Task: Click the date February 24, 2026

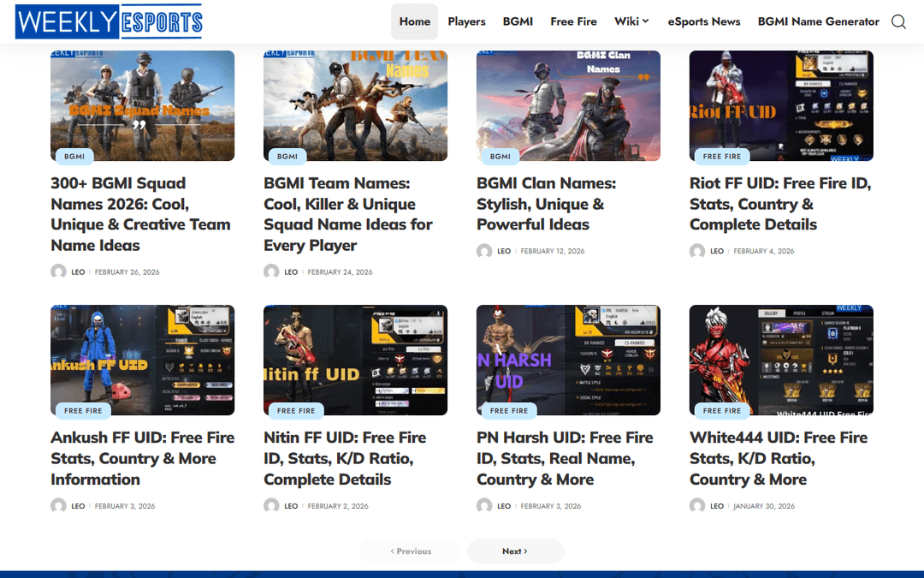Action: [340, 272]
